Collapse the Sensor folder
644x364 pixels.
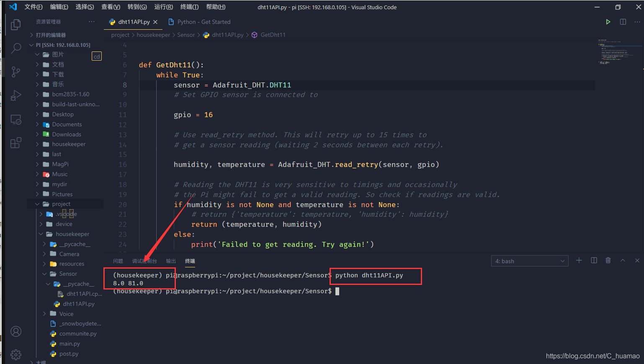click(68, 274)
